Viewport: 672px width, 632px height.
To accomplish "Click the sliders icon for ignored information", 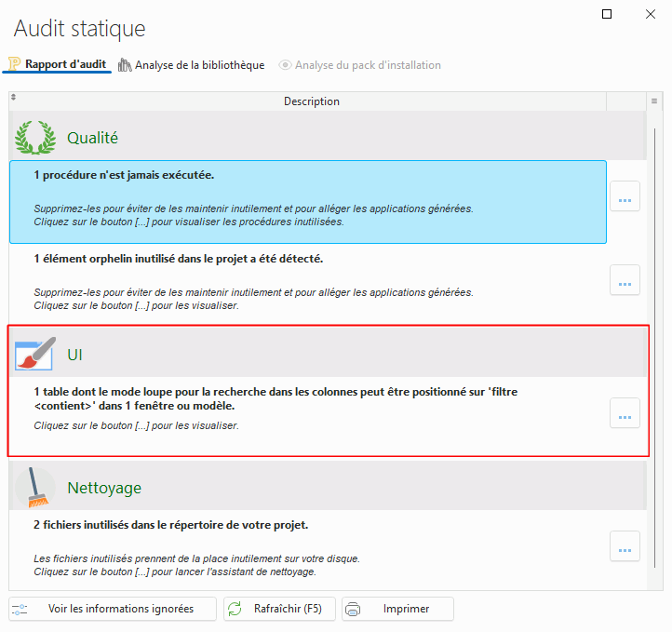I will pyautogui.click(x=20, y=609).
